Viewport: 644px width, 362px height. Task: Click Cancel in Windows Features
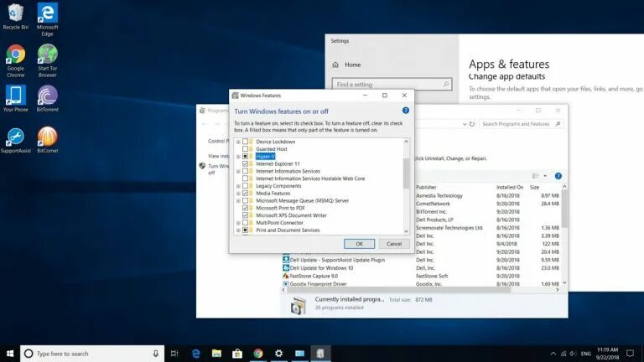[x=394, y=244]
